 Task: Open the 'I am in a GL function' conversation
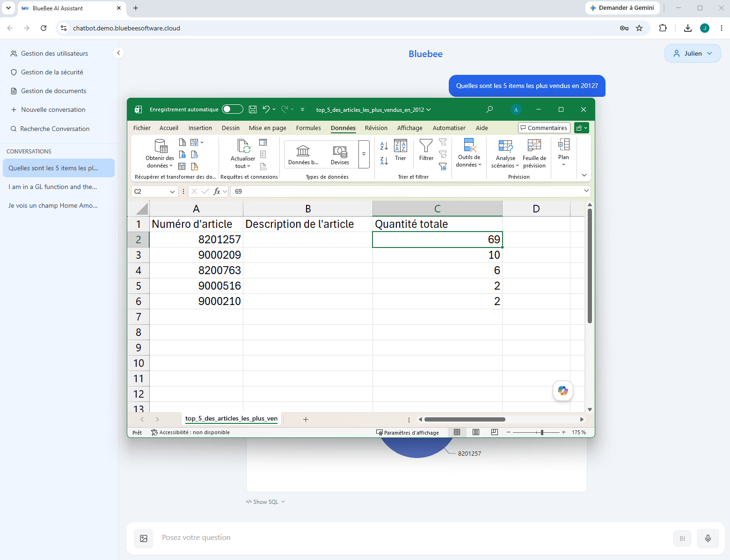point(58,187)
